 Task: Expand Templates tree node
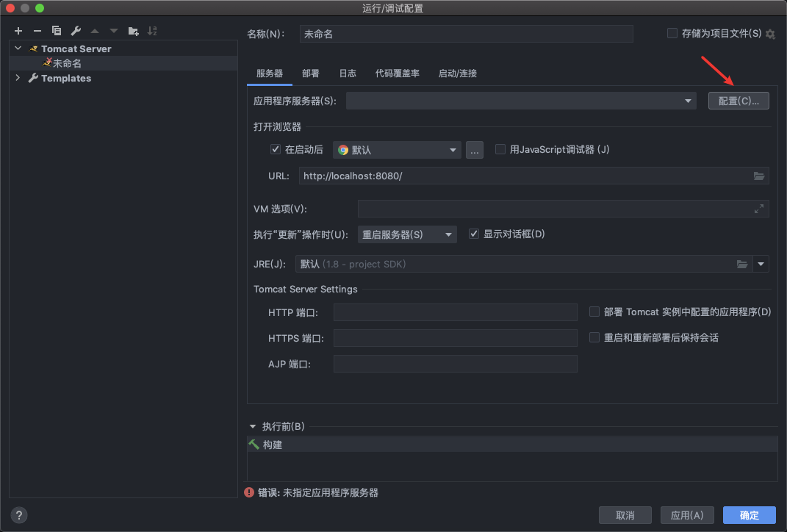pos(18,78)
